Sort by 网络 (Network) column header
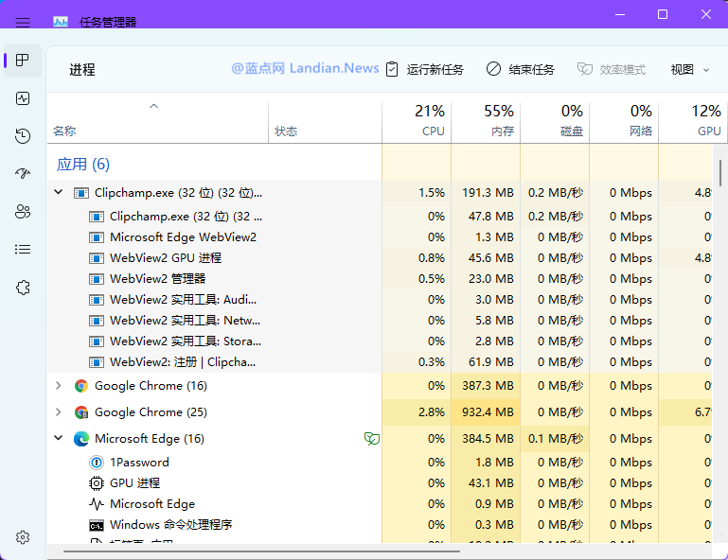The height and width of the screenshot is (560, 728). click(624, 122)
